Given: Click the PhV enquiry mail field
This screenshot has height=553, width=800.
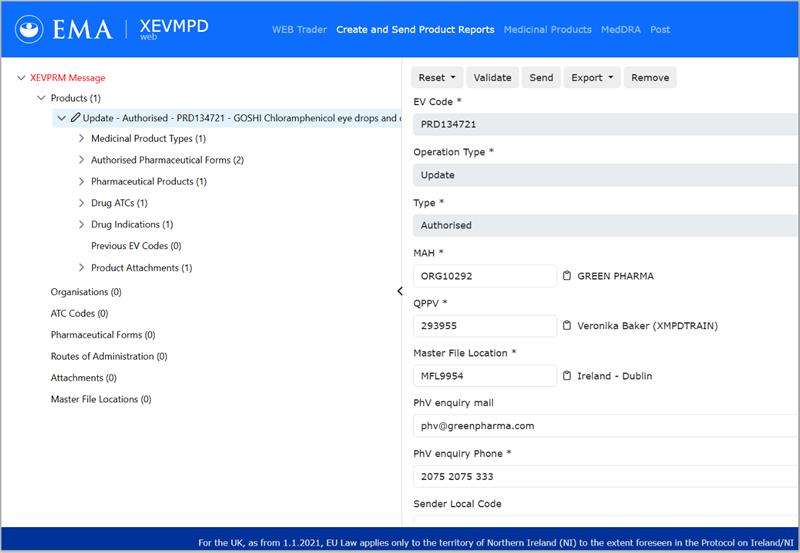Looking at the screenshot, I should tap(606, 426).
